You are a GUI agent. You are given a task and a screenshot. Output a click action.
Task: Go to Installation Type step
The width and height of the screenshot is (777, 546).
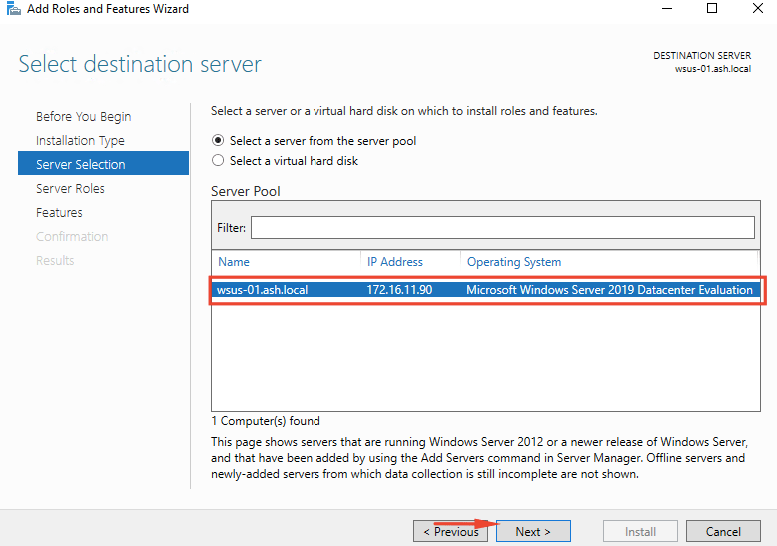(80, 141)
